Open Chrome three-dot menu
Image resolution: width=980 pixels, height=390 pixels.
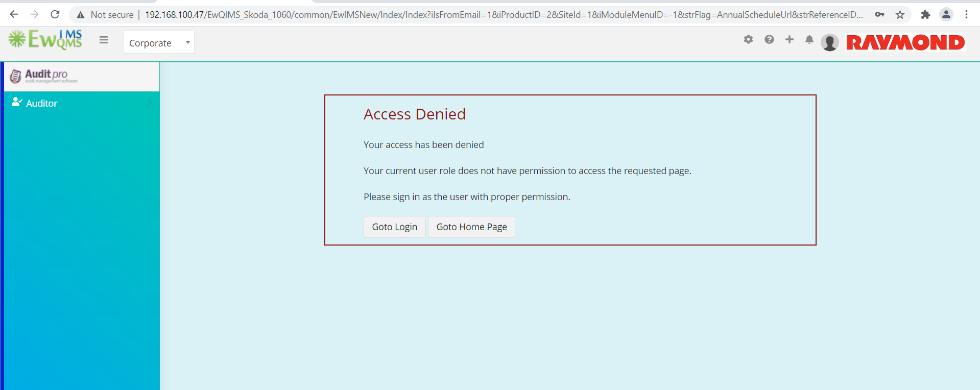point(966,15)
